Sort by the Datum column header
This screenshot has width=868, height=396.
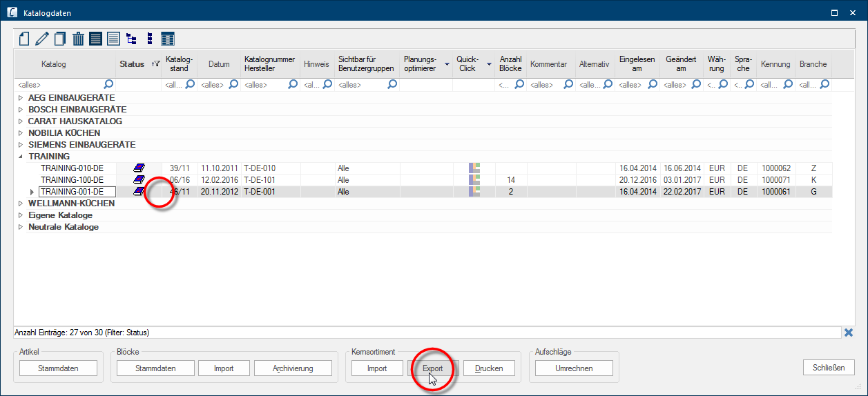point(218,64)
